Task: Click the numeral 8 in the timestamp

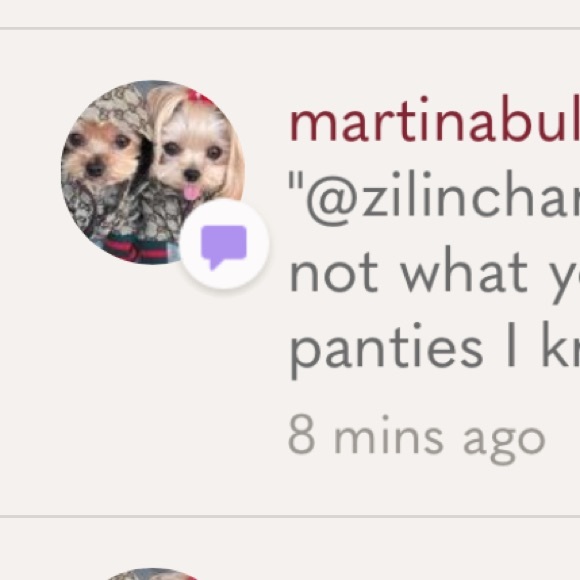Action: click(x=302, y=435)
